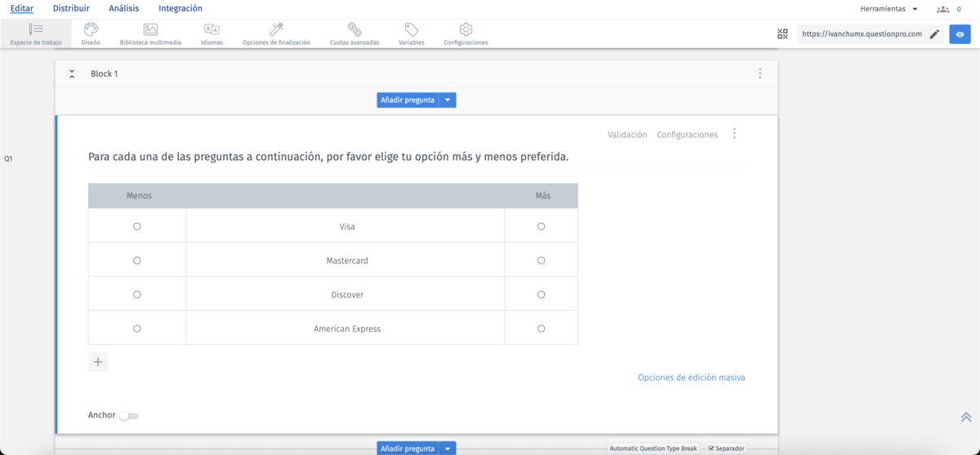Image resolution: width=980 pixels, height=455 pixels.
Task: Select Más radio for American Express
Action: click(x=541, y=329)
